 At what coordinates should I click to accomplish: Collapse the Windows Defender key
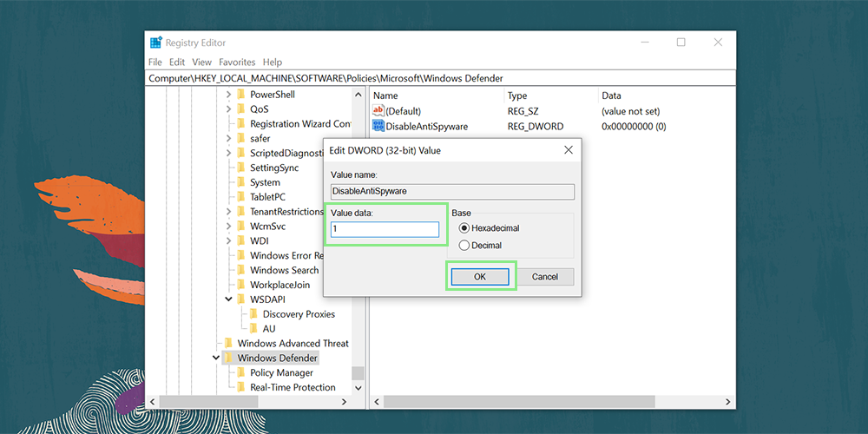[x=216, y=358]
